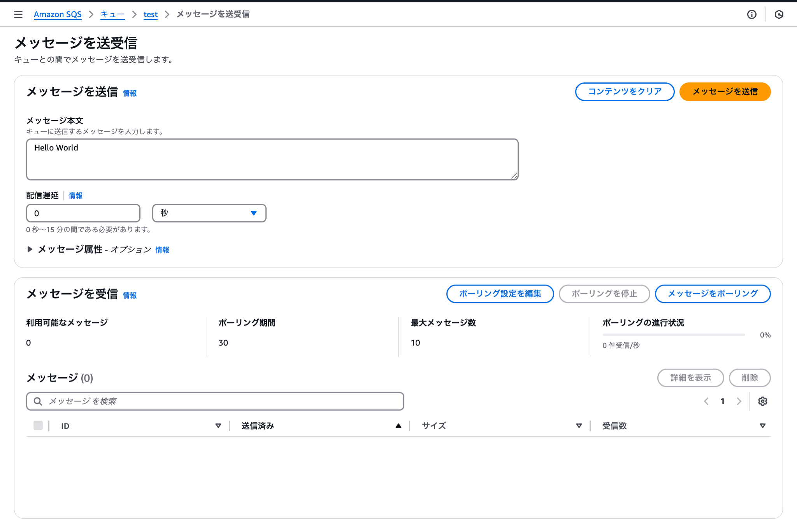Click the polling progress bar

(673, 335)
